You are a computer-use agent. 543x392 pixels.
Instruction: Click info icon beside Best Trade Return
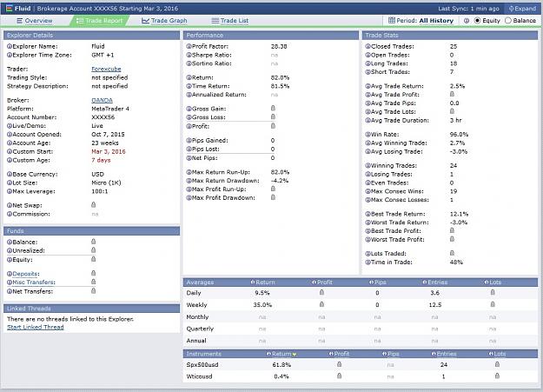click(x=368, y=214)
